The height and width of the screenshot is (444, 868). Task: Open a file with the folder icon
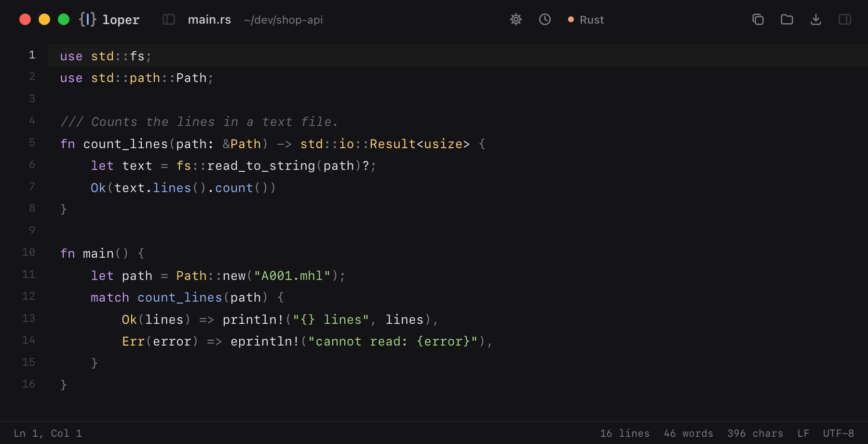coord(787,19)
